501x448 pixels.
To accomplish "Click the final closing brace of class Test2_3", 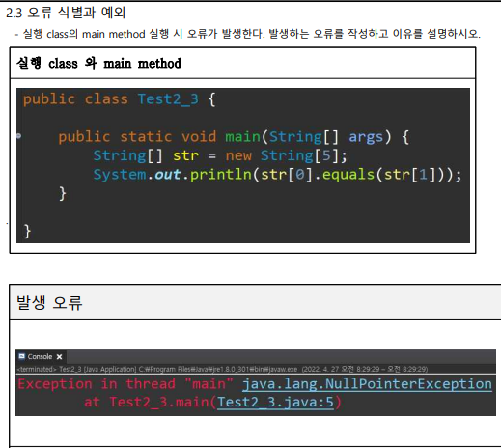I will point(27,231).
